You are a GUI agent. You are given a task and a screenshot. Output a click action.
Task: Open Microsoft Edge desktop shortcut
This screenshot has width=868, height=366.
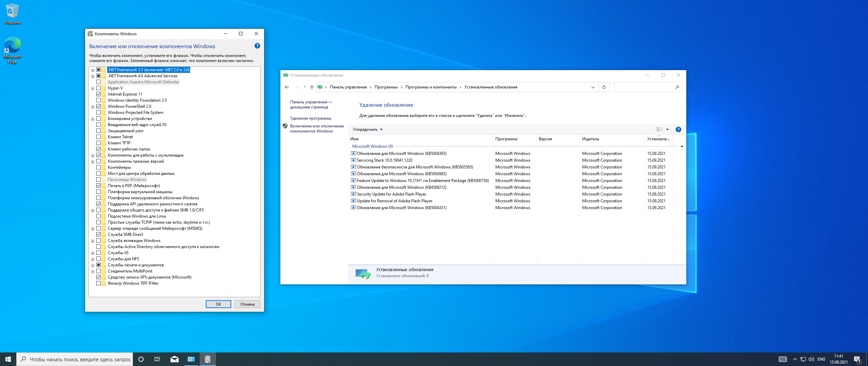click(x=12, y=50)
